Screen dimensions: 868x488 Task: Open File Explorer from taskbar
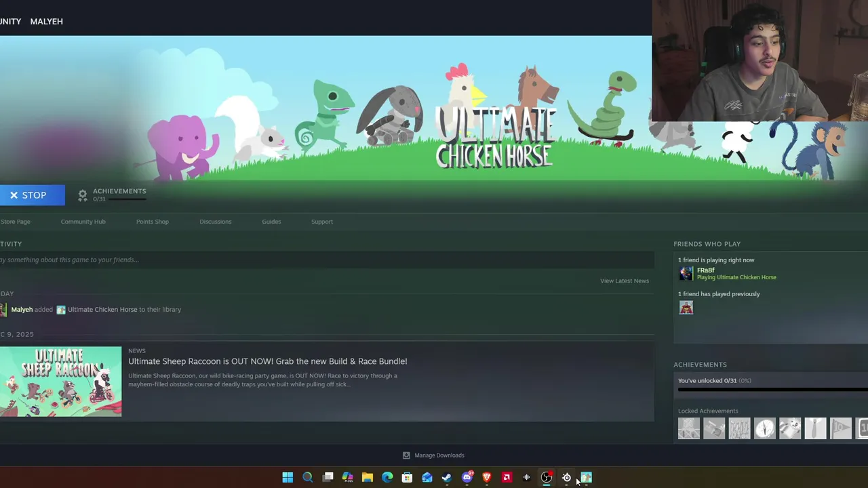pyautogui.click(x=368, y=478)
